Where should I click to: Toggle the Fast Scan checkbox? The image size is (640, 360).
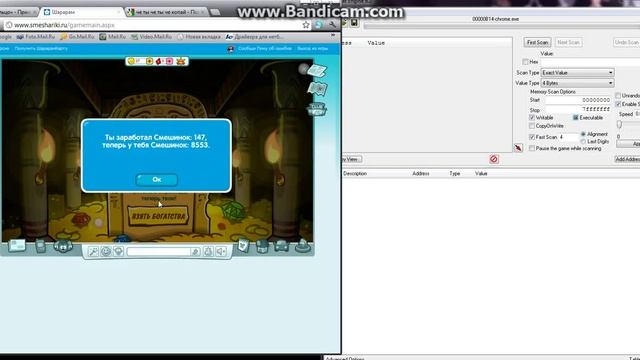[x=532, y=137]
